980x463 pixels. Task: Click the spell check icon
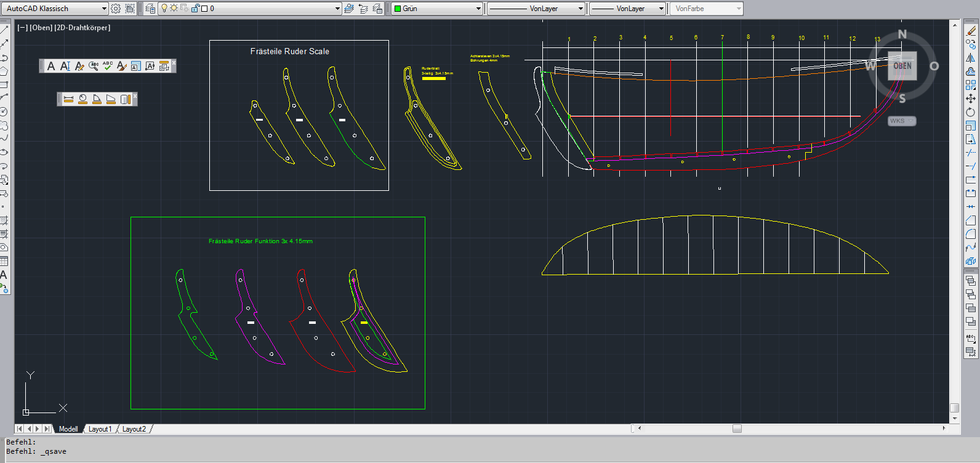pyautogui.click(x=108, y=66)
